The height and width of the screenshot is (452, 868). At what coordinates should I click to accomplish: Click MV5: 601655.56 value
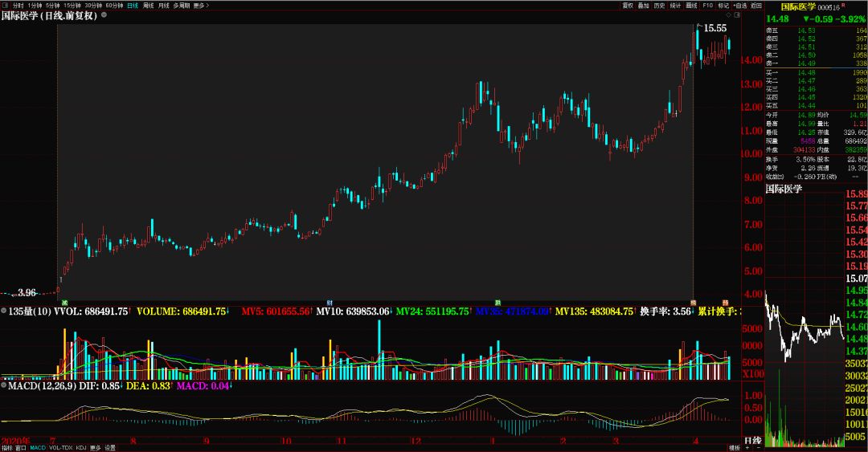(x=276, y=312)
